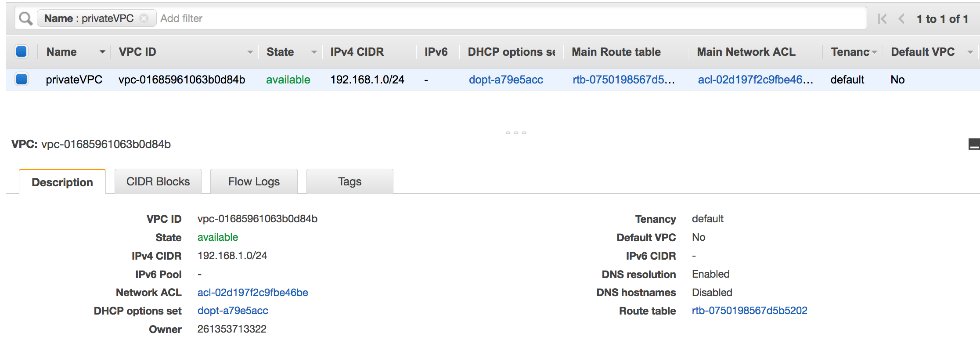The height and width of the screenshot is (362, 980).
Task: Click the Description tab
Action: pos(62,182)
